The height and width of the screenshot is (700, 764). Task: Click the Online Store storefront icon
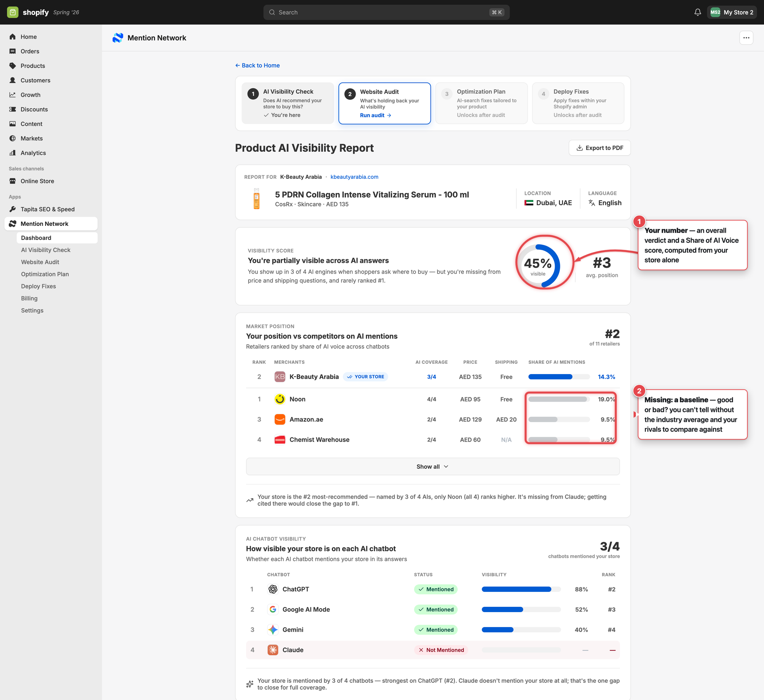13,181
